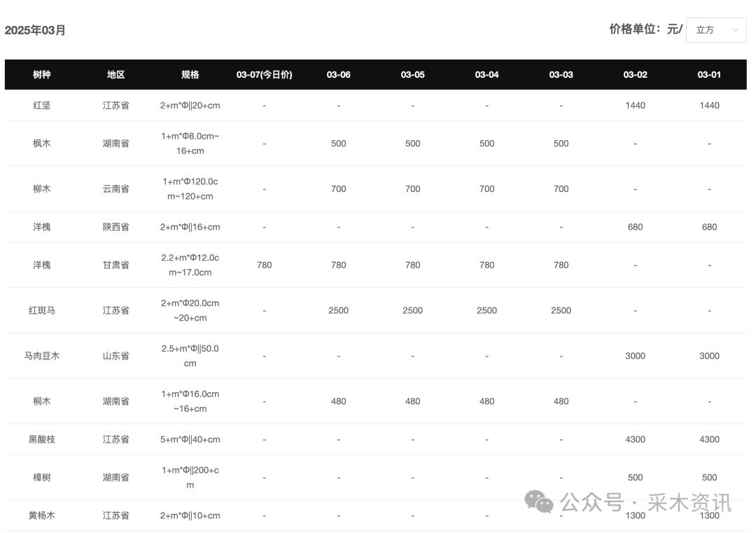
Task: Click the 2+m*Φ||16+cm spec cell
Action: click(x=190, y=227)
